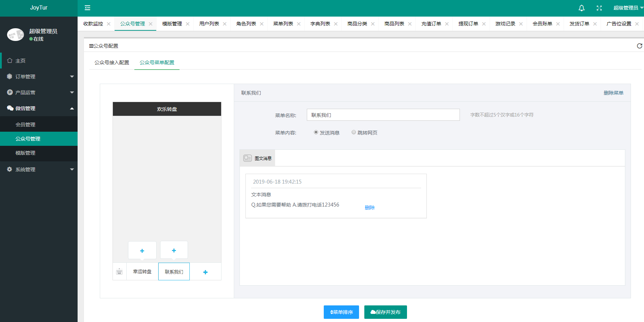Click keyboard icon in phone preview
The image size is (644, 322).
(x=119, y=272)
